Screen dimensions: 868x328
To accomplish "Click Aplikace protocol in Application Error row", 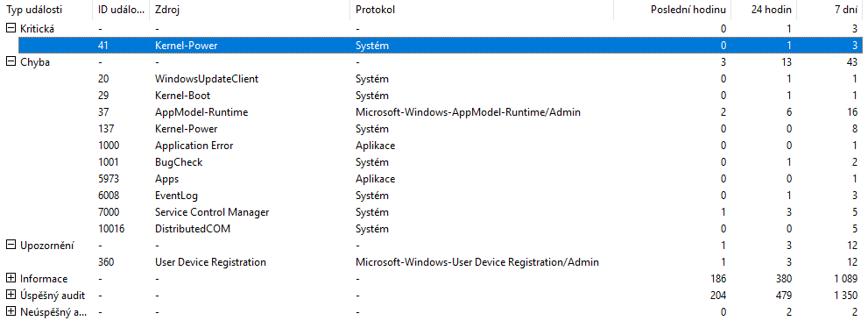I will click(x=376, y=146).
